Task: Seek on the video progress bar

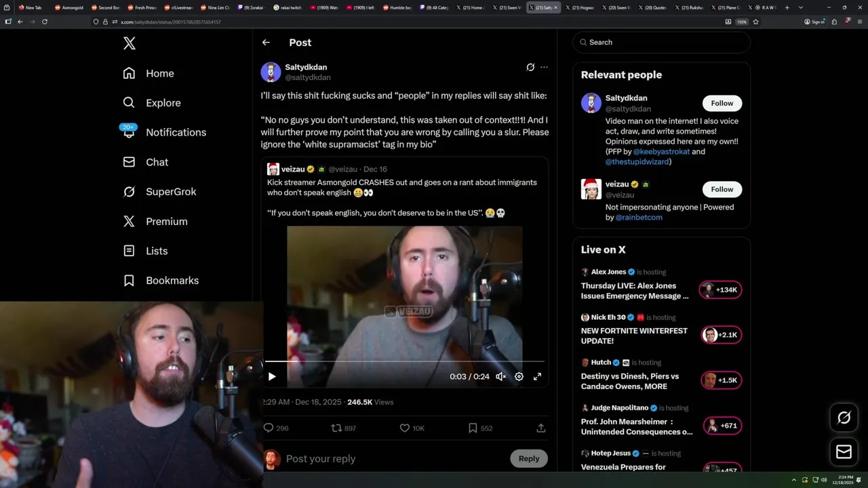Action: pos(404,361)
